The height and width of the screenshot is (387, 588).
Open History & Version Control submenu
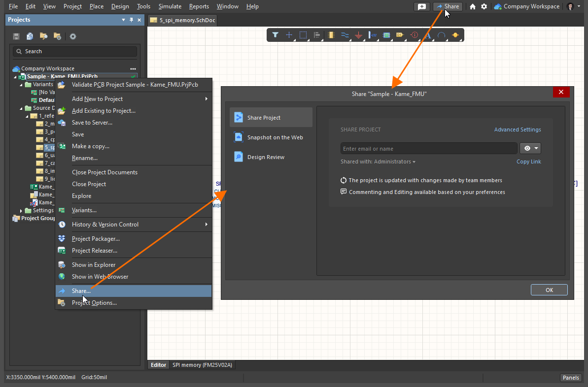(x=134, y=225)
